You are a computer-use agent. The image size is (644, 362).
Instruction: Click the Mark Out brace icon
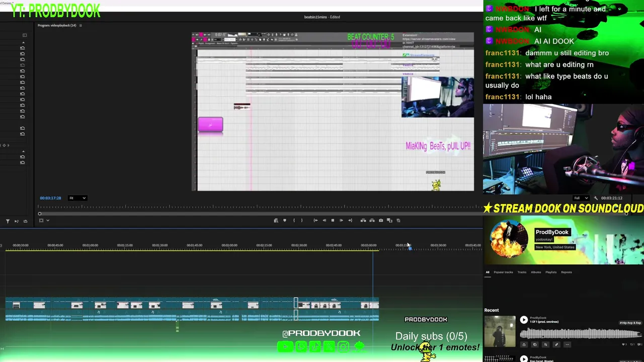(302, 220)
